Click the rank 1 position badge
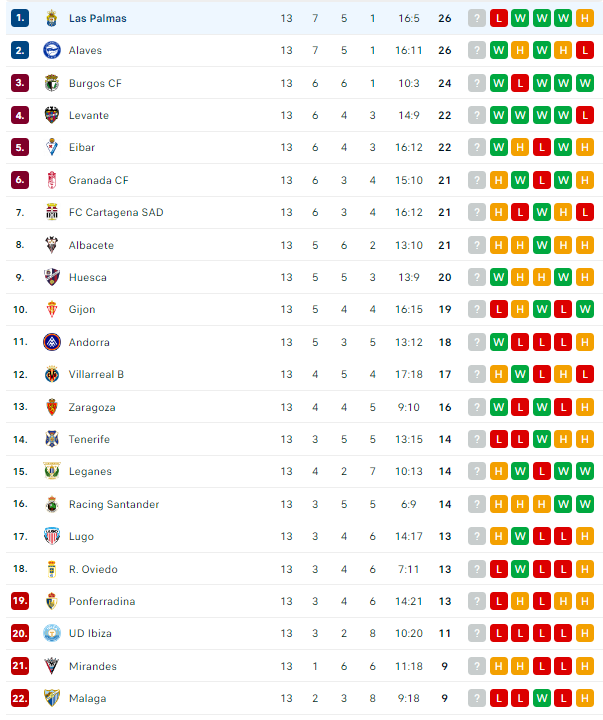 coord(20,18)
